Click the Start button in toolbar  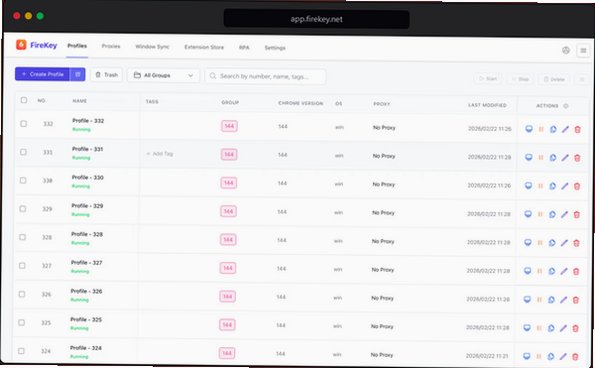488,79
